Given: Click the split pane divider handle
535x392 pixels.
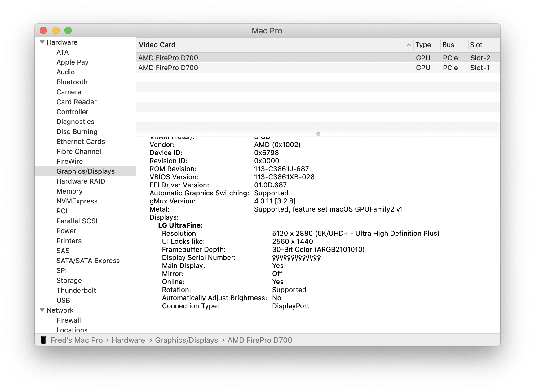Looking at the screenshot, I should pos(318,134).
